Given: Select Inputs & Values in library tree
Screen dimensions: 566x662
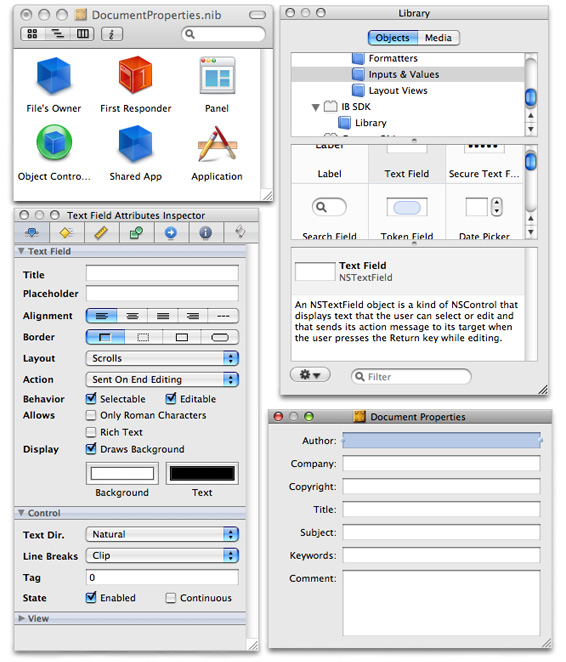Looking at the screenshot, I should (x=408, y=74).
